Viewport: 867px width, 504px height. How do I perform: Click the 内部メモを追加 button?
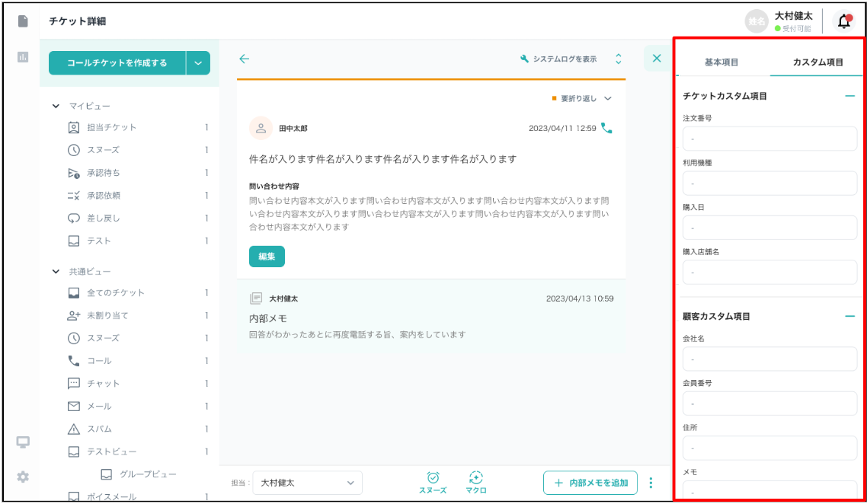click(590, 483)
